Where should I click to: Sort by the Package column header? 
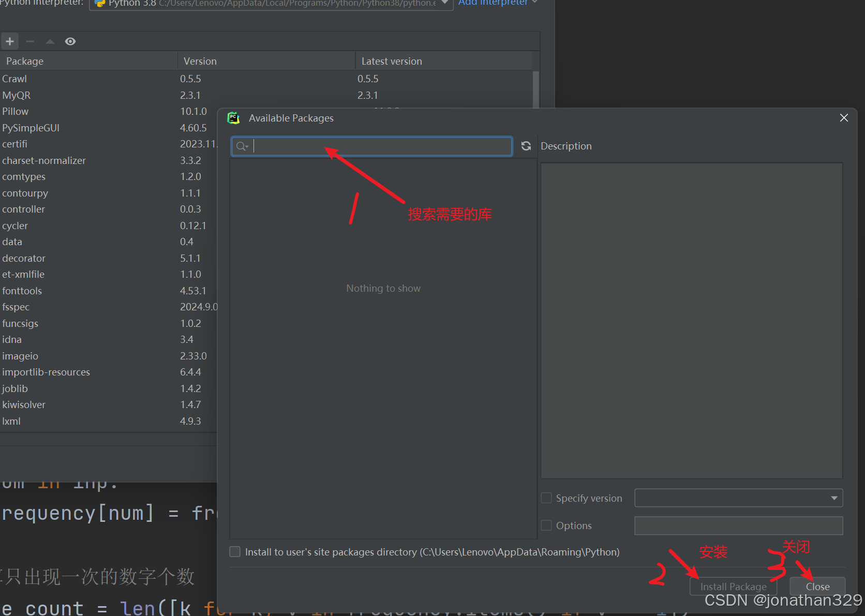89,61
